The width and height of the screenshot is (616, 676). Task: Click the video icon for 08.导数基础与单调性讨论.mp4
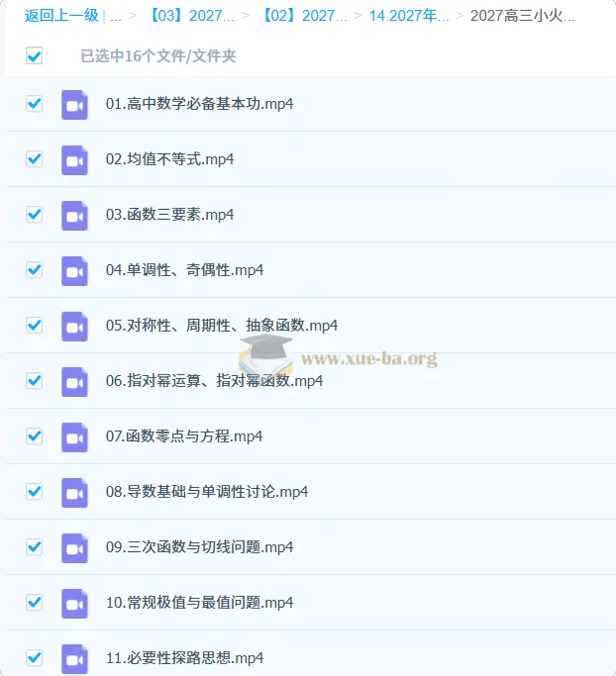tap(74, 493)
